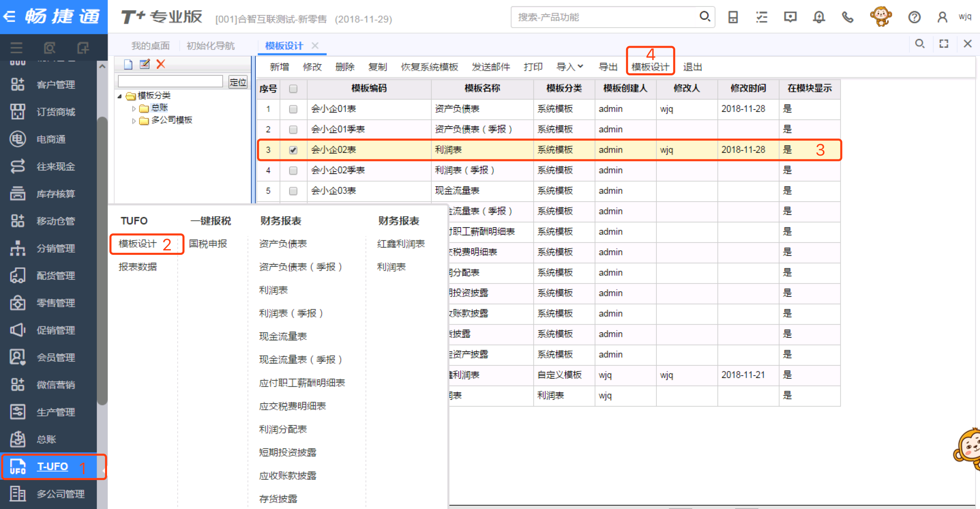
Task: Click the sidebar scroll-up chevron
Action: click(x=102, y=66)
